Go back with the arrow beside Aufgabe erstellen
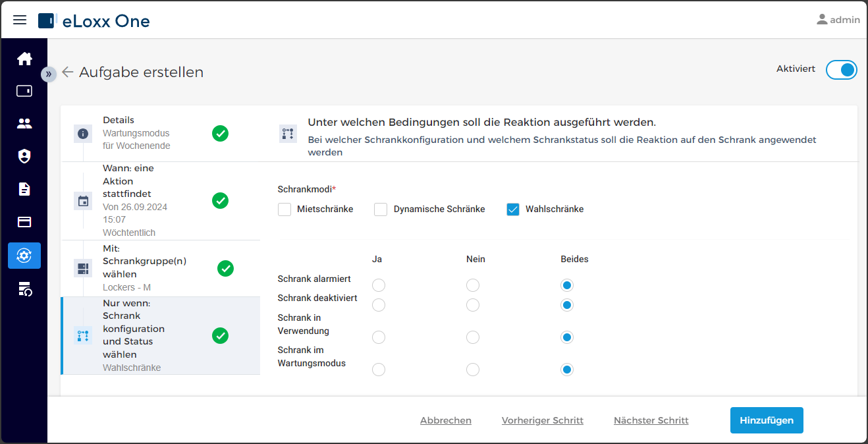This screenshot has height=444, width=868. [67, 72]
